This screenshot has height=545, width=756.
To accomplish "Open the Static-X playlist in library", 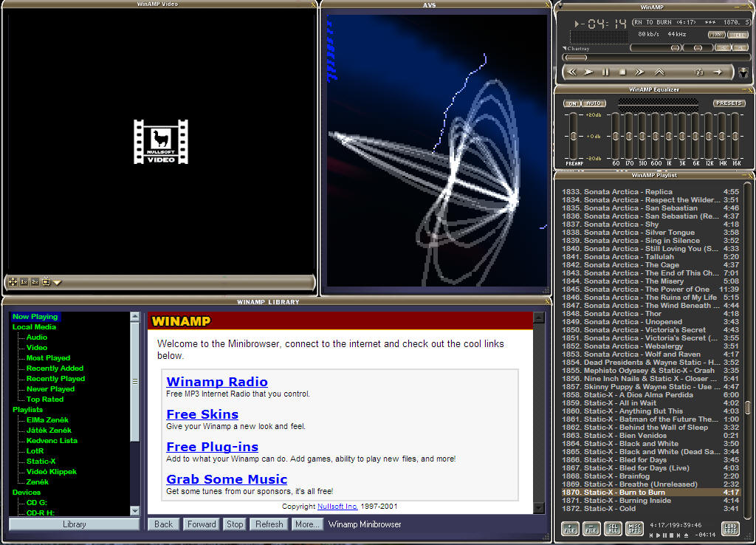I will [41, 461].
